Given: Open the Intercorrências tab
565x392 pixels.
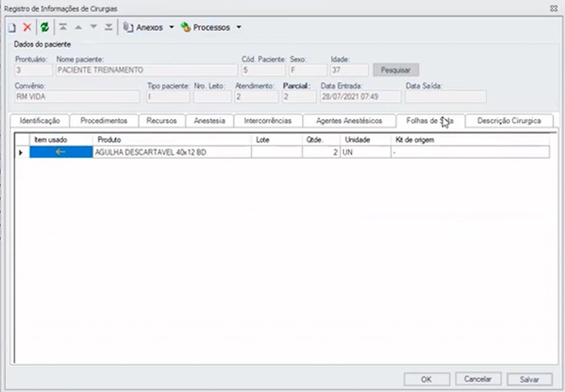Looking at the screenshot, I should [268, 120].
